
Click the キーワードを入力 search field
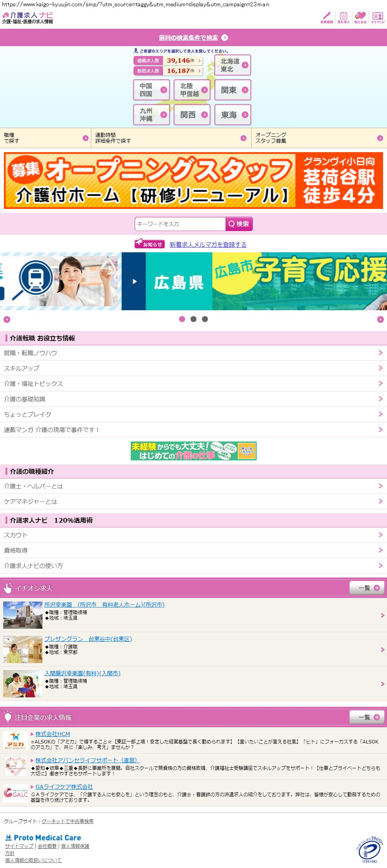click(180, 224)
